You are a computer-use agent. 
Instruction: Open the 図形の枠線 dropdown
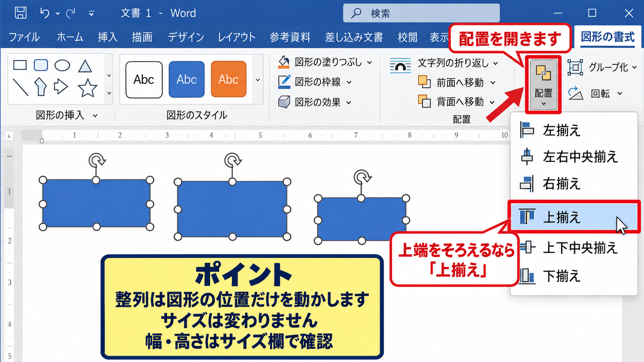315,82
